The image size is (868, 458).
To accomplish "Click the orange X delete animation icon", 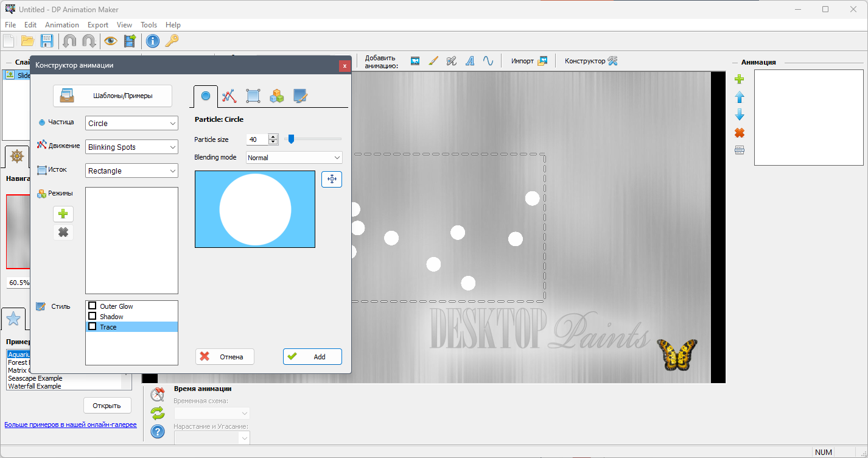I will (740, 133).
